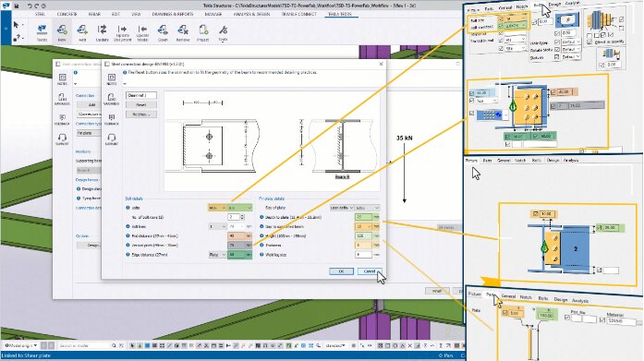Click the Notches... button
644x361 pixels.
click(x=141, y=114)
